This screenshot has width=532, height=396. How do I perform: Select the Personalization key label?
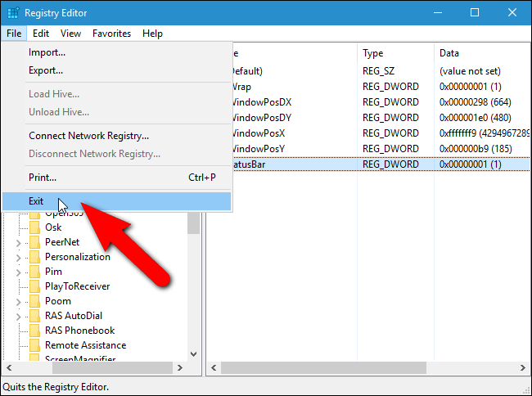point(78,257)
